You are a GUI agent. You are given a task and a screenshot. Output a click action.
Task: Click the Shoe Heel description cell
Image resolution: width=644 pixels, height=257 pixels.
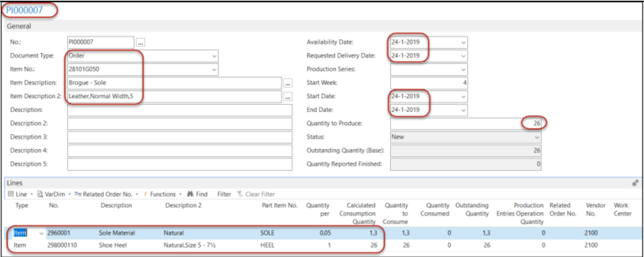pos(113,245)
